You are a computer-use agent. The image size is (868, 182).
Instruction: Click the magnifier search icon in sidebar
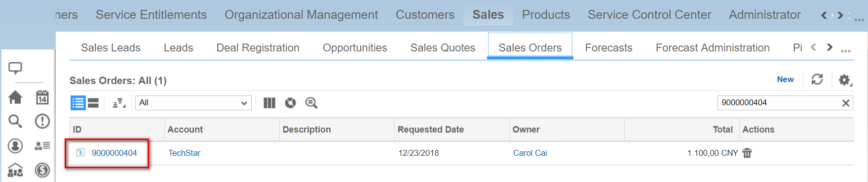pyautogui.click(x=15, y=121)
